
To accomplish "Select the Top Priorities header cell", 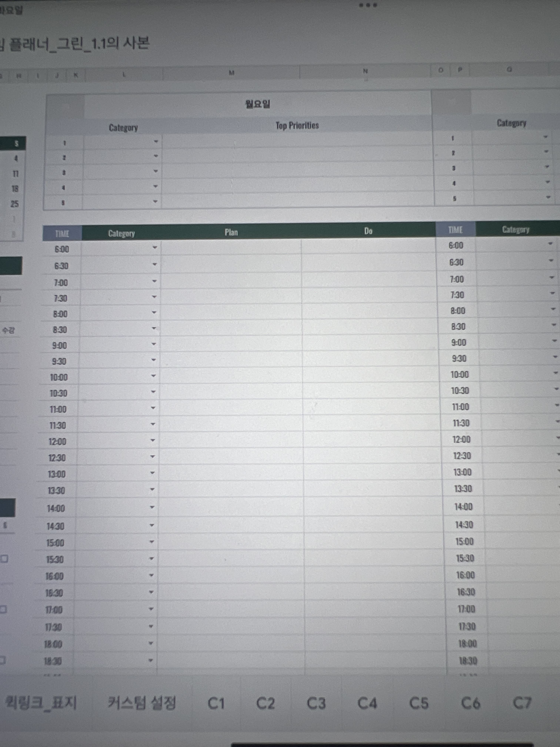I will tap(297, 126).
